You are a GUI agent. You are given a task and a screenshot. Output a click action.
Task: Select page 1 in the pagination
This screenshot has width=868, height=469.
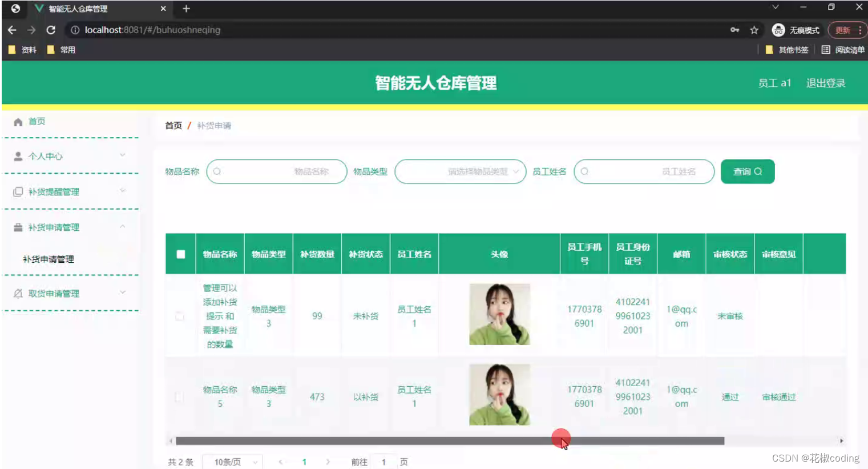(304, 462)
